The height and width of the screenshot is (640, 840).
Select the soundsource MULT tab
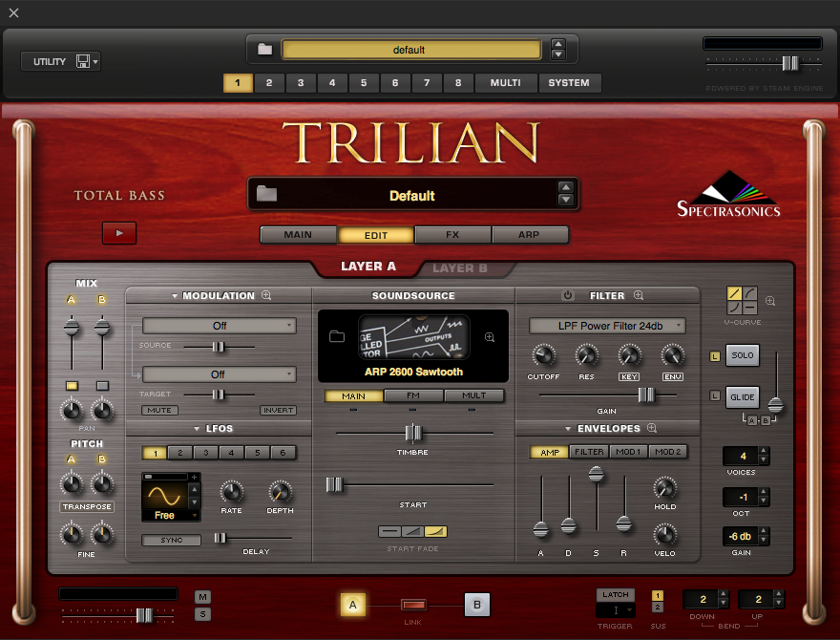pyautogui.click(x=474, y=395)
